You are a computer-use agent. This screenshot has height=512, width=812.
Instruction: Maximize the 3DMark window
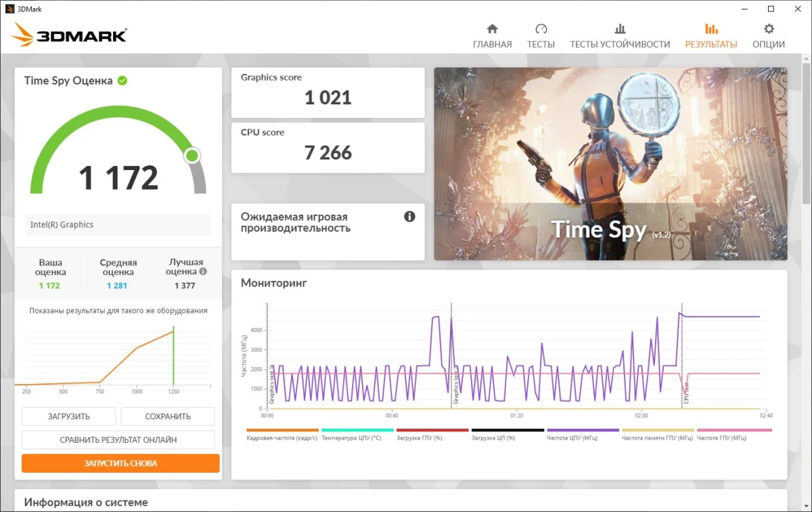(x=771, y=9)
